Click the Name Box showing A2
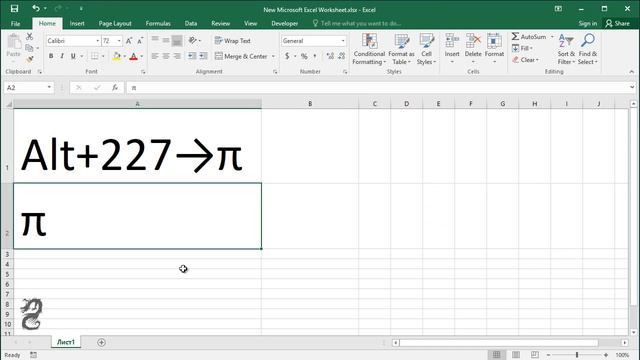The width and height of the screenshot is (640, 360). (x=29, y=87)
